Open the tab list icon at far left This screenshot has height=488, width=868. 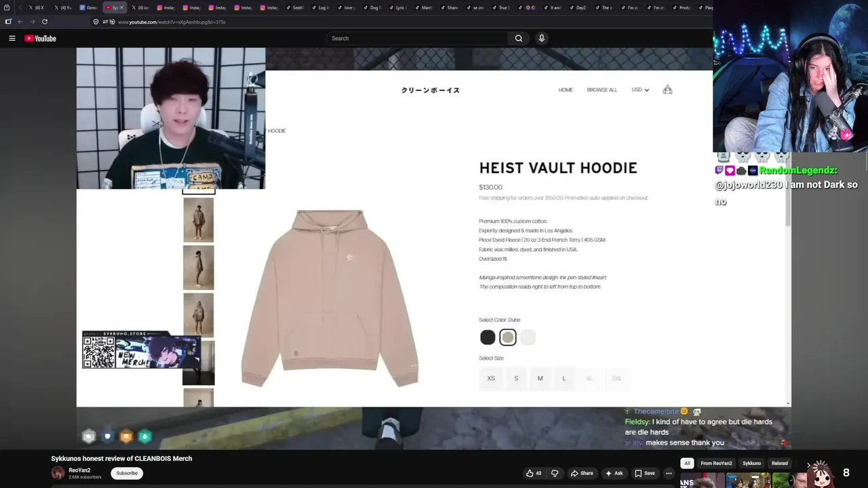tap(7, 7)
